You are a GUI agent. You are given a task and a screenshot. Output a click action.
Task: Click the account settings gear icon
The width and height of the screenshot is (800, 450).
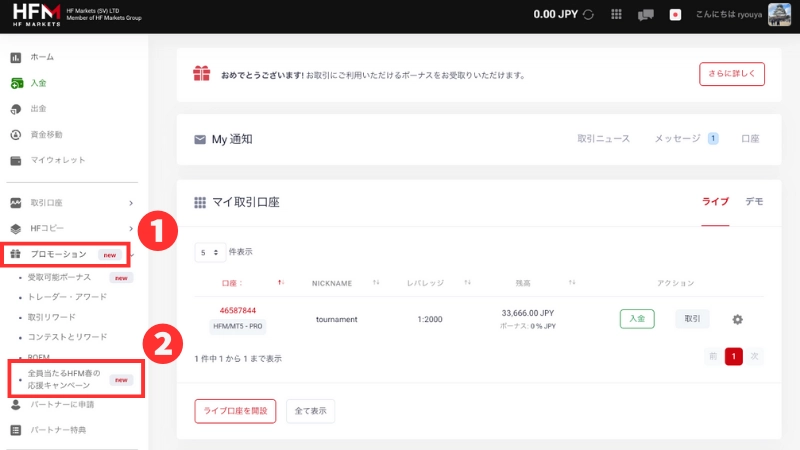tap(737, 319)
